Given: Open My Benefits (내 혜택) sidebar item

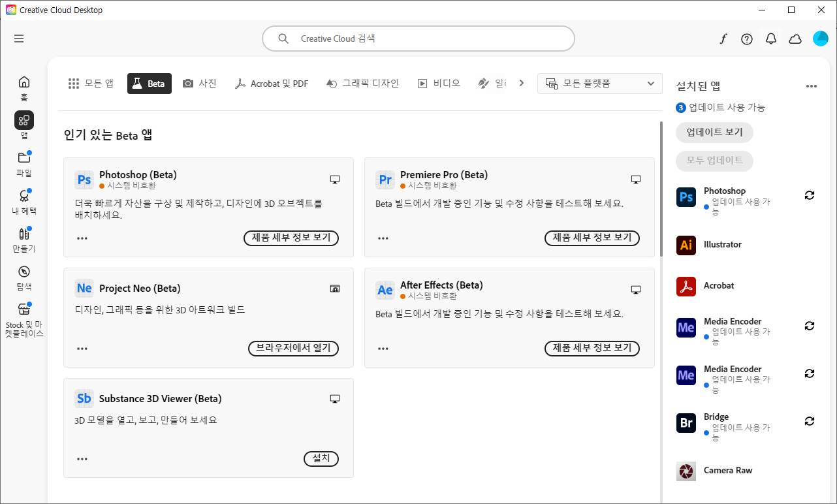Looking at the screenshot, I should [24, 202].
